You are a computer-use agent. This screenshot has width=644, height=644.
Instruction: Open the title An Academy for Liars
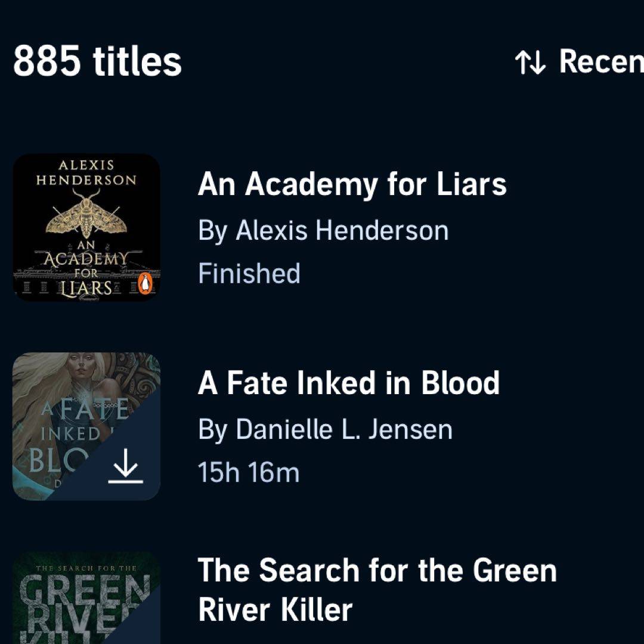[352, 184]
